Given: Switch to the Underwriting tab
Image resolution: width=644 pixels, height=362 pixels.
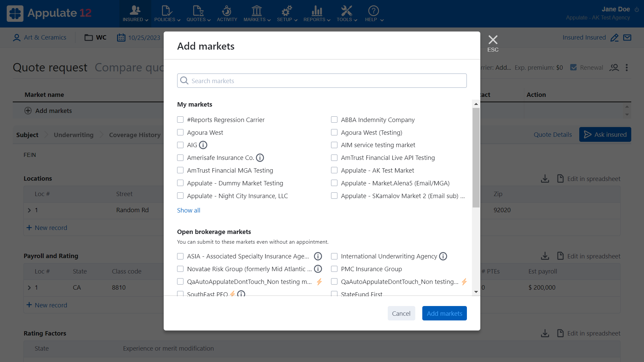Looking at the screenshot, I should pyautogui.click(x=74, y=135).
